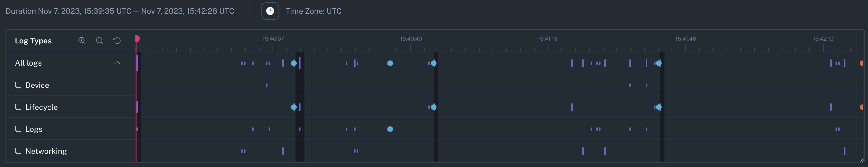Select the Networking log type row
This screenshot has height=167, width=868.
pos(46,151)
